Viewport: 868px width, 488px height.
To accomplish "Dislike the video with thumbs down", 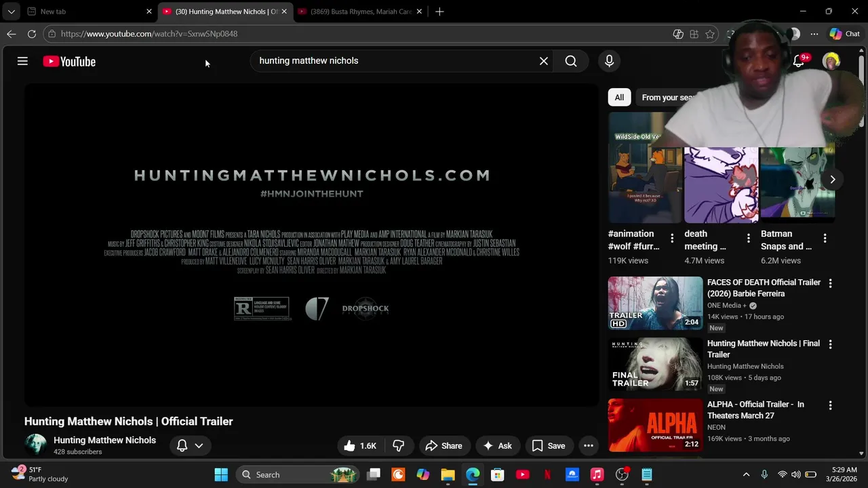I will [399, 445].
